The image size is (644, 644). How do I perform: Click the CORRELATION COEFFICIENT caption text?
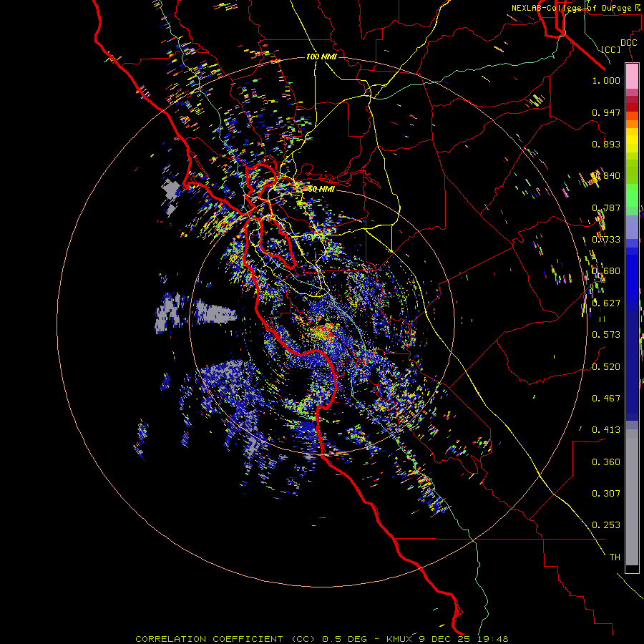[x=210, y=639]
